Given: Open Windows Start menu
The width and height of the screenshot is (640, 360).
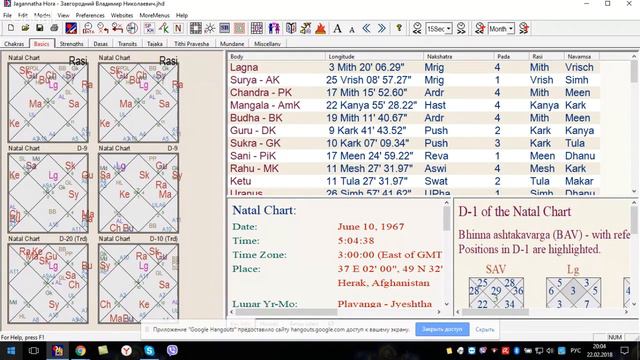Looking at the screenshot, I should tap(11, 351).
